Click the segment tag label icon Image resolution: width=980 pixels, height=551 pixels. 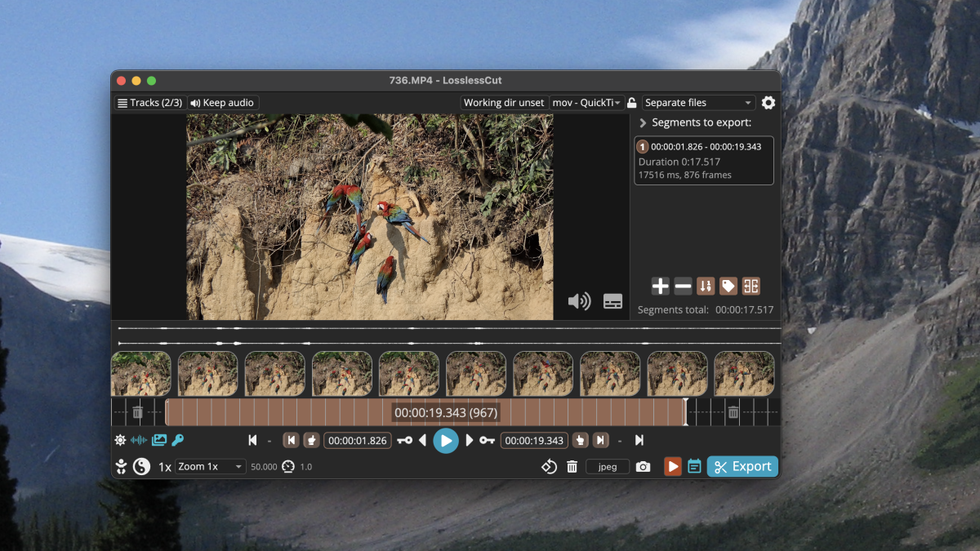pos(728,286)
